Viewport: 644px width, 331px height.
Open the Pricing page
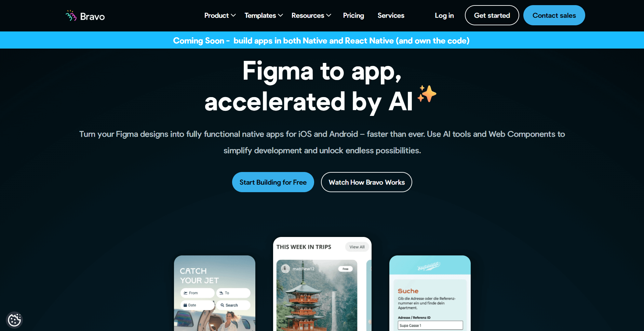(353, 15)
